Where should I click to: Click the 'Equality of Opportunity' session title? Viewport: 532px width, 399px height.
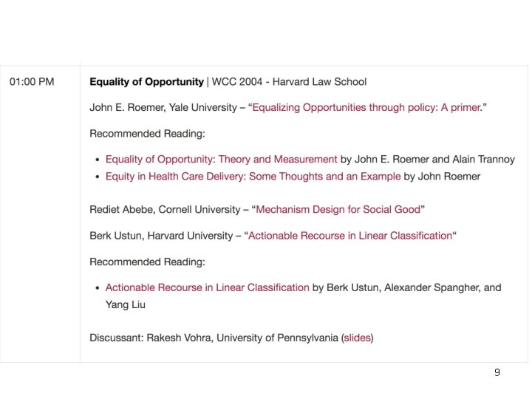click(146, 82)
